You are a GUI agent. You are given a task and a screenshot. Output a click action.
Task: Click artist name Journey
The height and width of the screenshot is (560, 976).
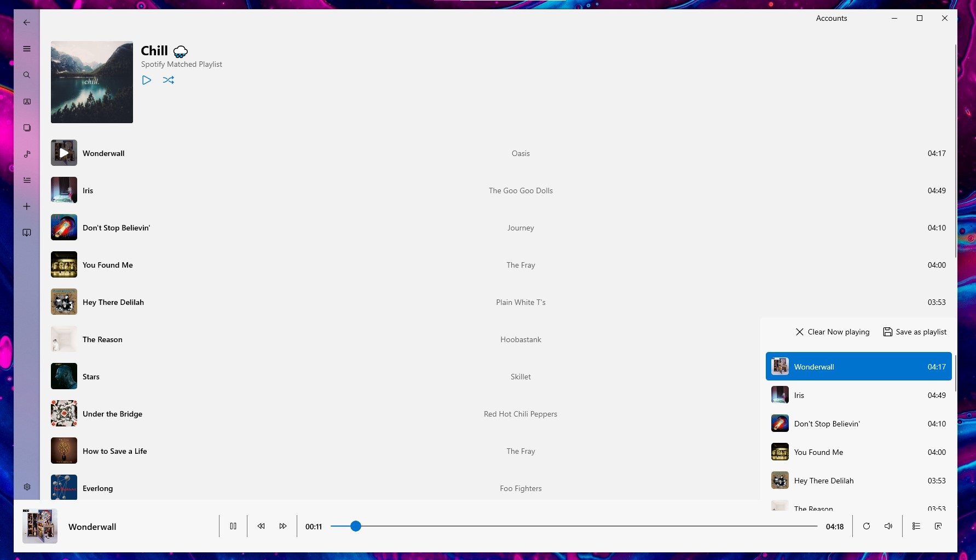click(521, 228)
